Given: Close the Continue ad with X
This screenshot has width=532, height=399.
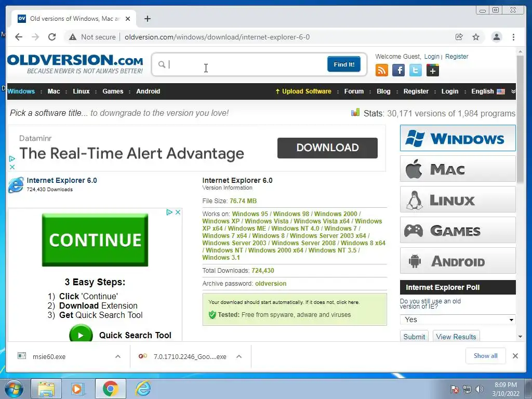Looking at the screenshot, I should pos(178,212).
